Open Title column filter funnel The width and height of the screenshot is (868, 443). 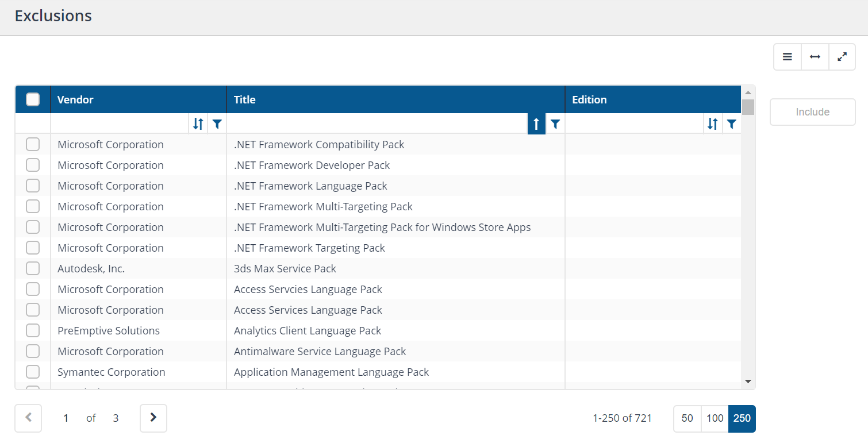point(555,124)
